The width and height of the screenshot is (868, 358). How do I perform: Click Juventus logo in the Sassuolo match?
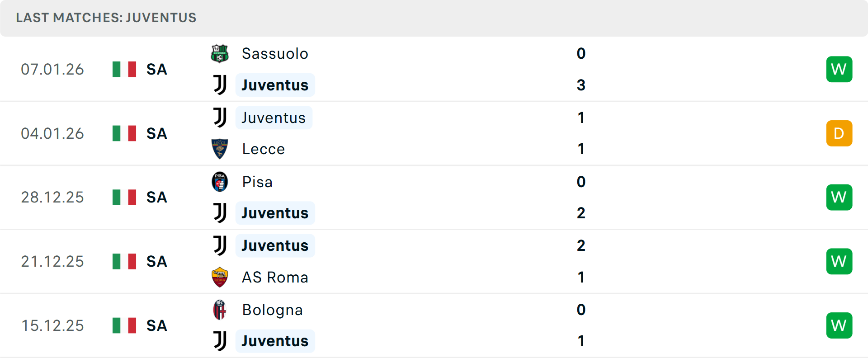click(220, 85)
